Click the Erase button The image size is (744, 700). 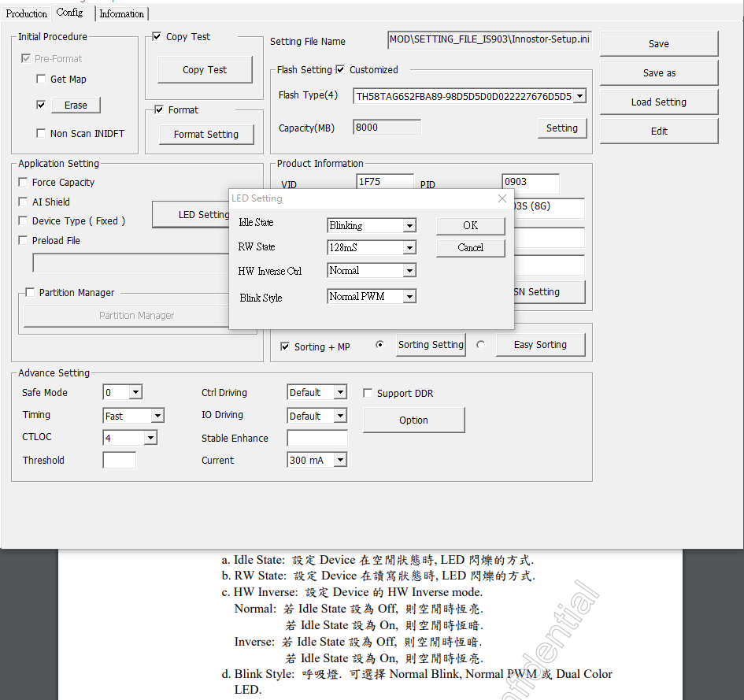[x=76, y=105]
